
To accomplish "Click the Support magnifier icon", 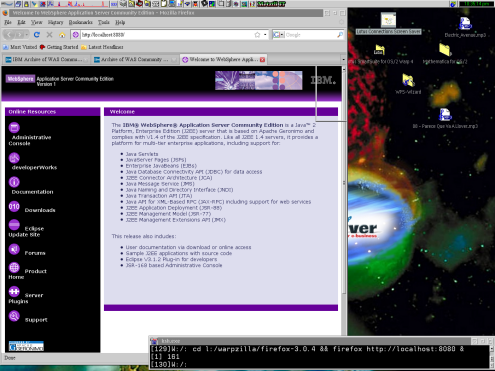I will [14, 316].
